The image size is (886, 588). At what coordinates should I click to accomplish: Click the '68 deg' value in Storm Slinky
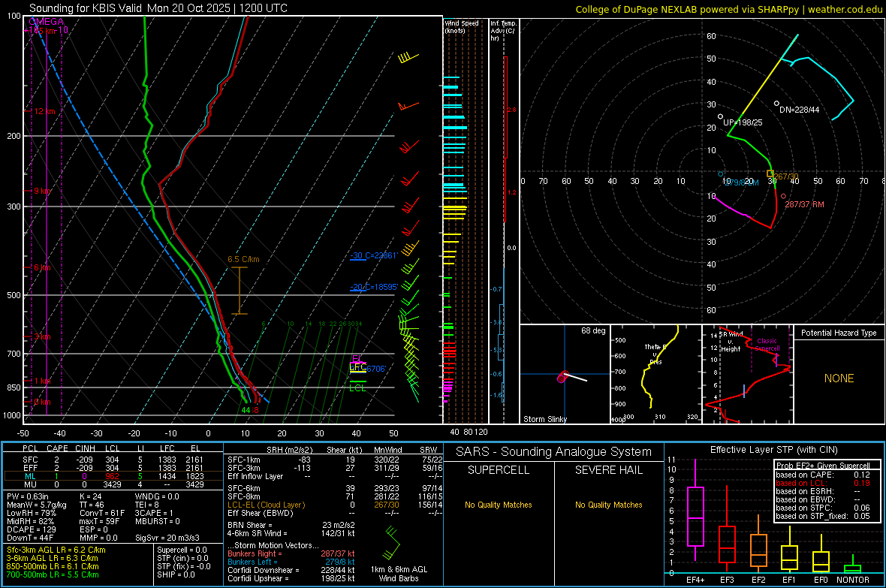coord(593,330)
